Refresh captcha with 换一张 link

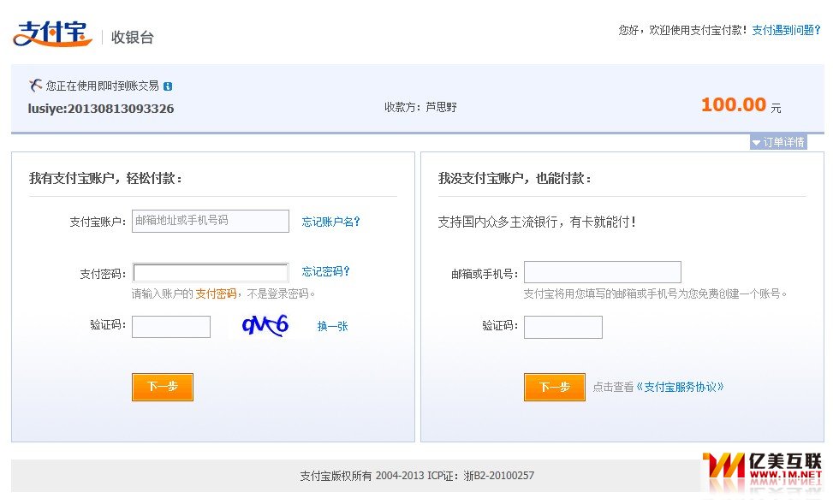tap(332, 326)
